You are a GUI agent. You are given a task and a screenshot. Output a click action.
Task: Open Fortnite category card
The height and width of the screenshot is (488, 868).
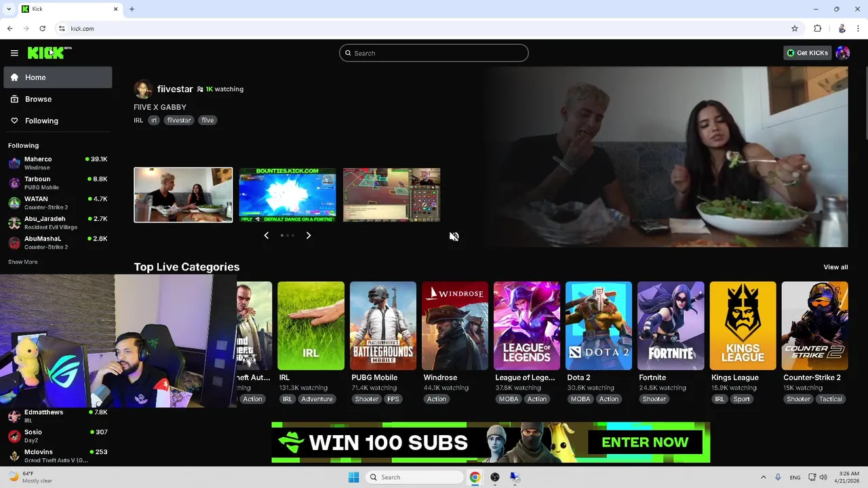[670, 326]
